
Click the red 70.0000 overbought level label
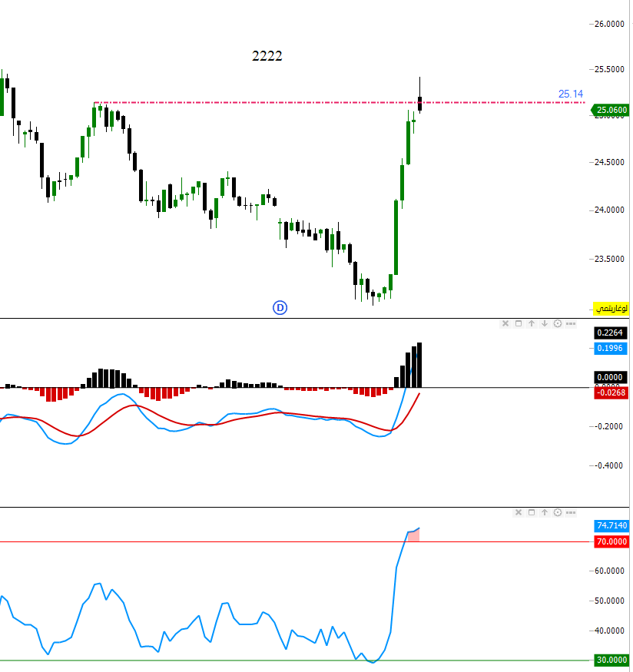click(611, 541)
